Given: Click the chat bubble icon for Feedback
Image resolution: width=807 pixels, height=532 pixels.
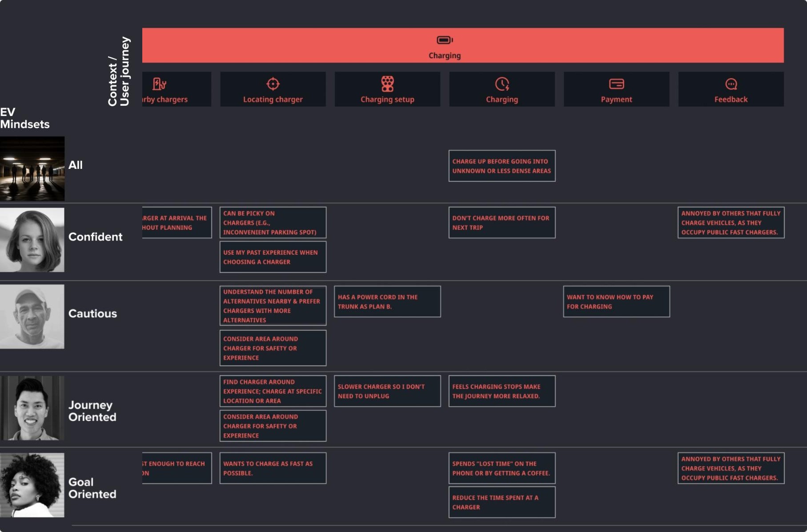Looking at the screenshot, I should 731,84.
